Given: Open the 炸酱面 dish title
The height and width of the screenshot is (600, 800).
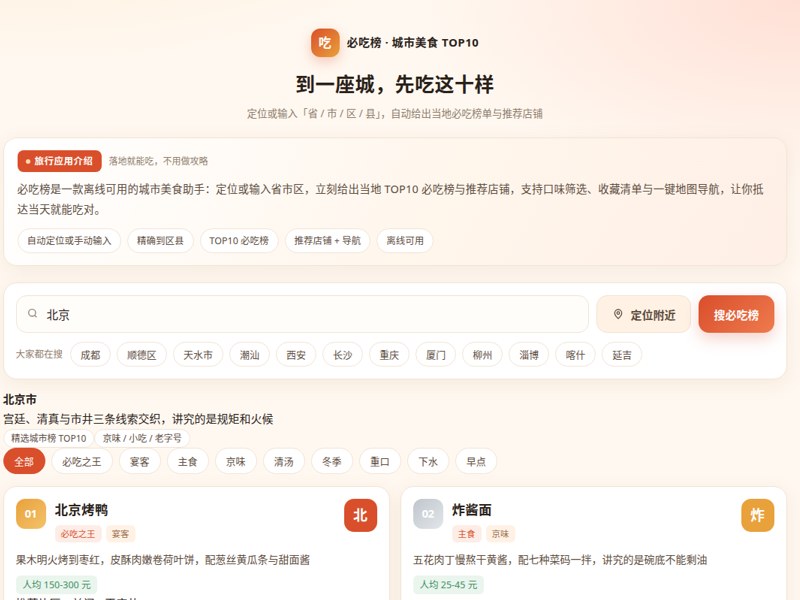Looking at the screenshot, I should click(x=471, y=510).
